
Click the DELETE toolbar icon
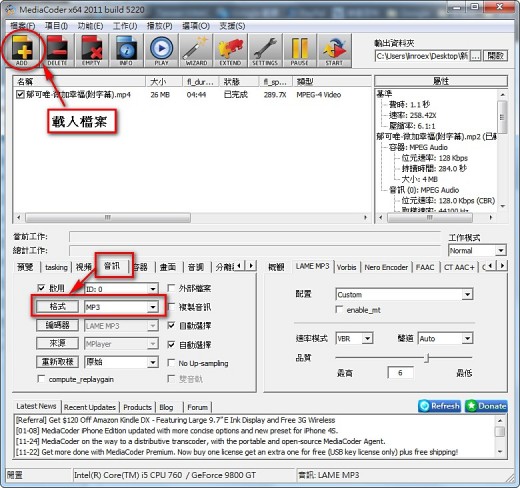(x=57, y=50)
